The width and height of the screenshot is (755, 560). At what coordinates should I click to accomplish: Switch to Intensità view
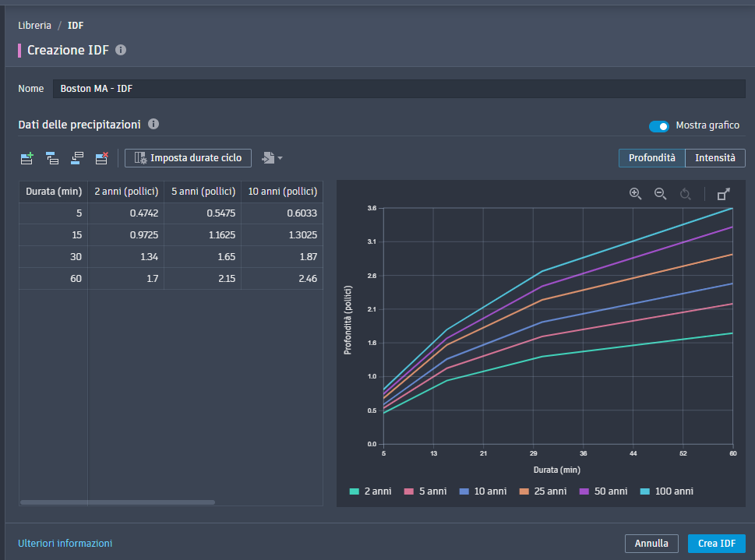(715, 158)
